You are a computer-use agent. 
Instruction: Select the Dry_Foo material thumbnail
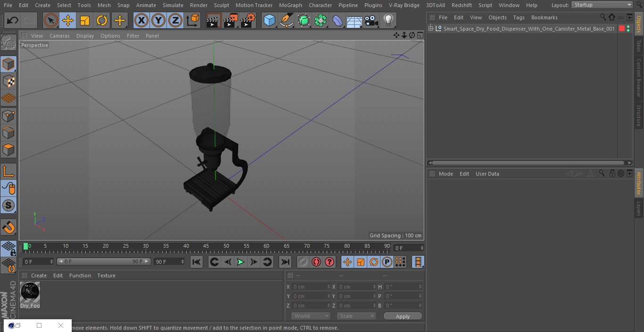[30, 292]
